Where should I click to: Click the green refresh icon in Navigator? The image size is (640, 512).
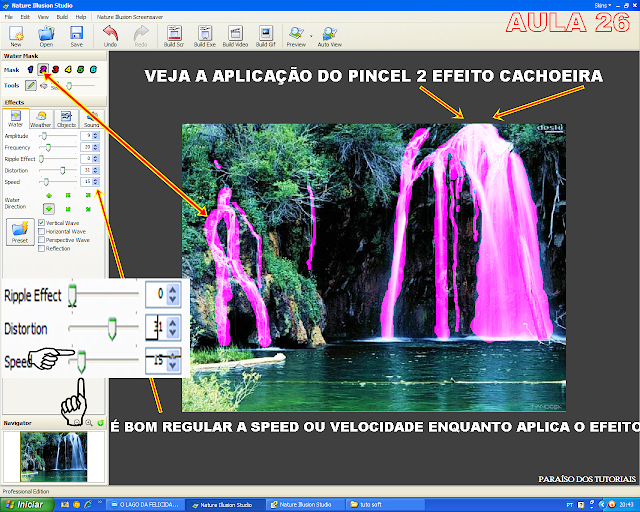[x=100, y=423]
